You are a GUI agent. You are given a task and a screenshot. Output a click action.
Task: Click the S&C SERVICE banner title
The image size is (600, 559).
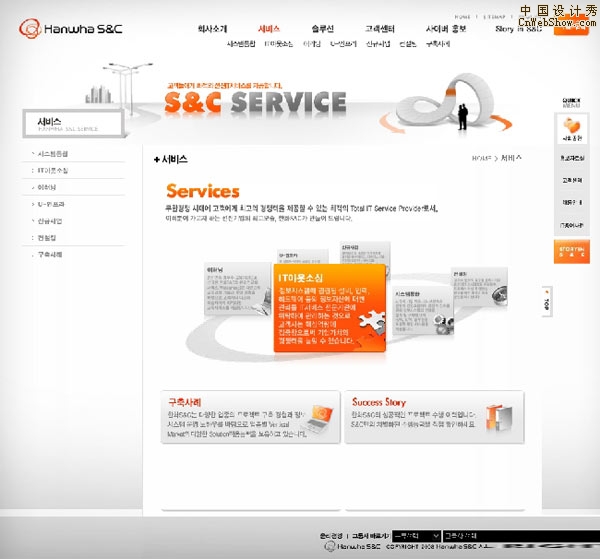tap(255, 102)
